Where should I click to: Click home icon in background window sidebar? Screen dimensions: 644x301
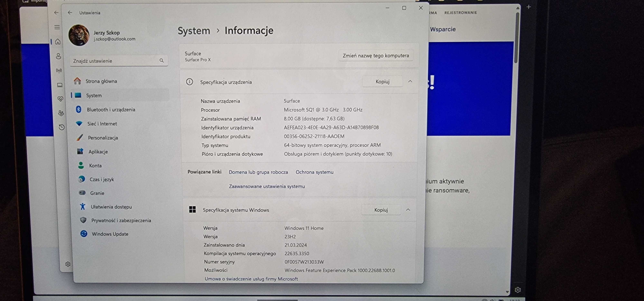coord(58,42)
